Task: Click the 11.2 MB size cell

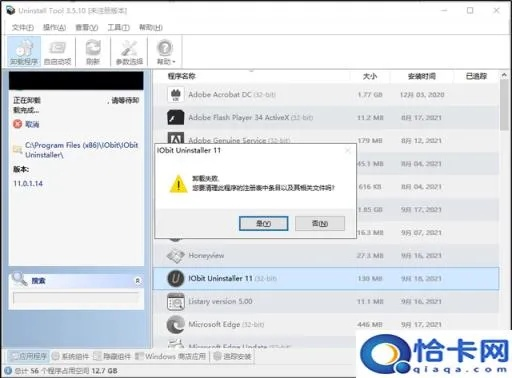Action: [x=370, y=118]
